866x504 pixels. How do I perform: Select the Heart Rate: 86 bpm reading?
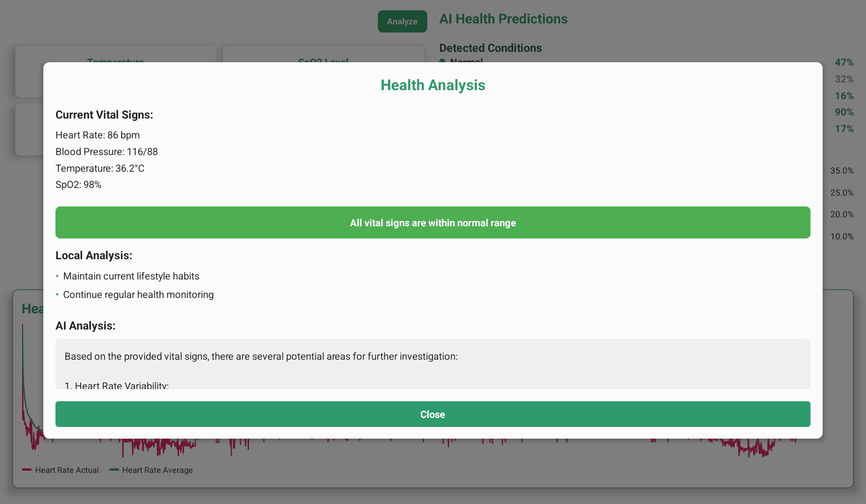tap(97, 135)
